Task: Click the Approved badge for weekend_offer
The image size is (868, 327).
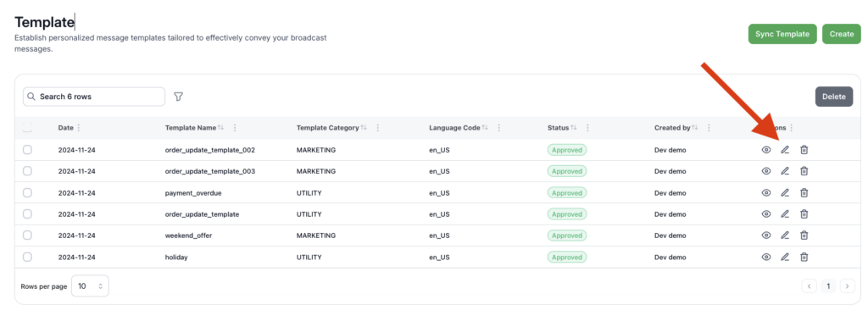Action: (567, 236)
